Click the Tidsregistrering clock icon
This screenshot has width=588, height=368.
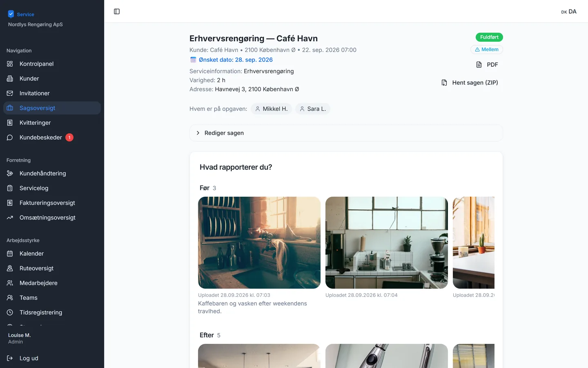pyautogui.click(x=10, y=312)
